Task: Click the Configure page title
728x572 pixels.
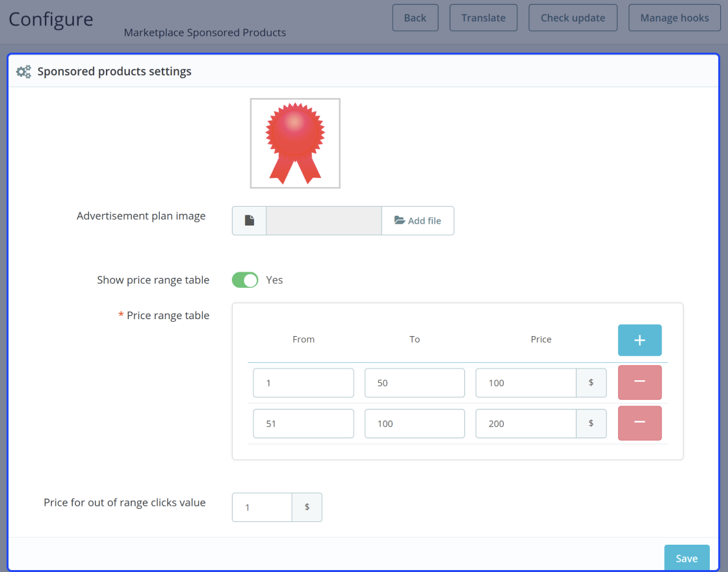Action: click(x=51, y=19)
